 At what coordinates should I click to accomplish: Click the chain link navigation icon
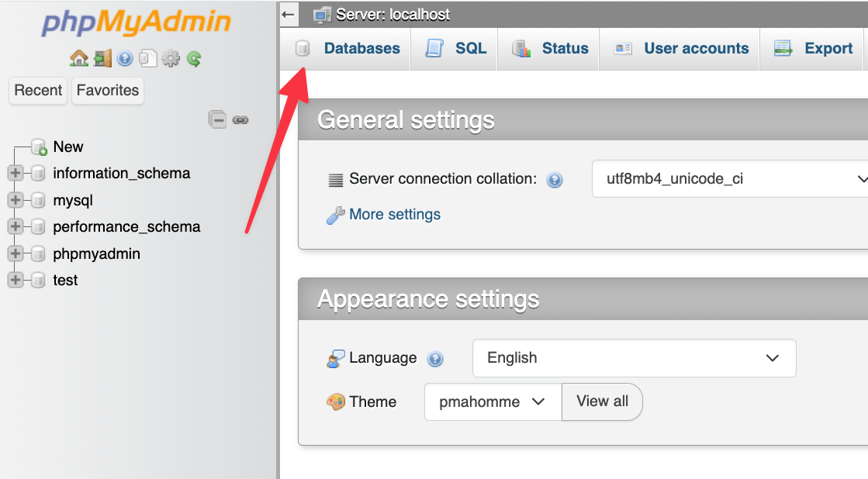click(240, 120)
